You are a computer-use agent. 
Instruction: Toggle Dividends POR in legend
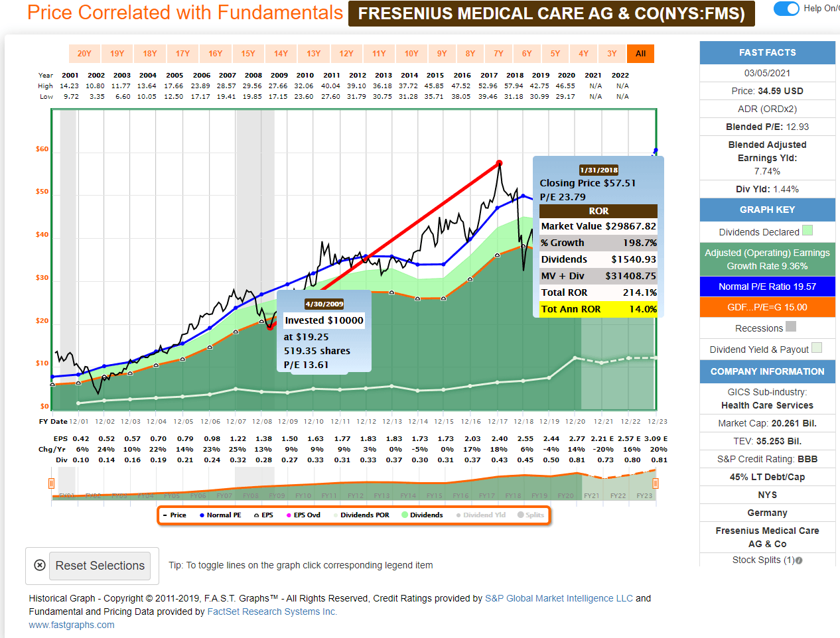pyautogui.click(x=361, y=515)
